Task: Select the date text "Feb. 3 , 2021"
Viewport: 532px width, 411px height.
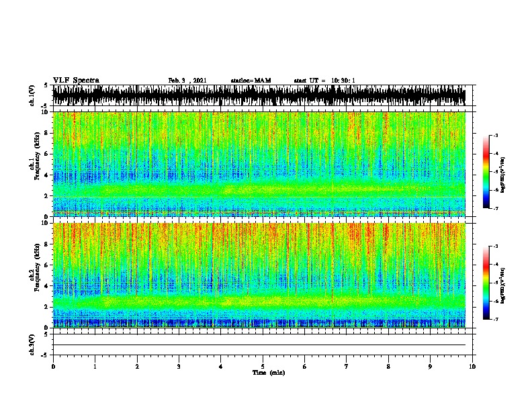Action: (x=187, y=81)
